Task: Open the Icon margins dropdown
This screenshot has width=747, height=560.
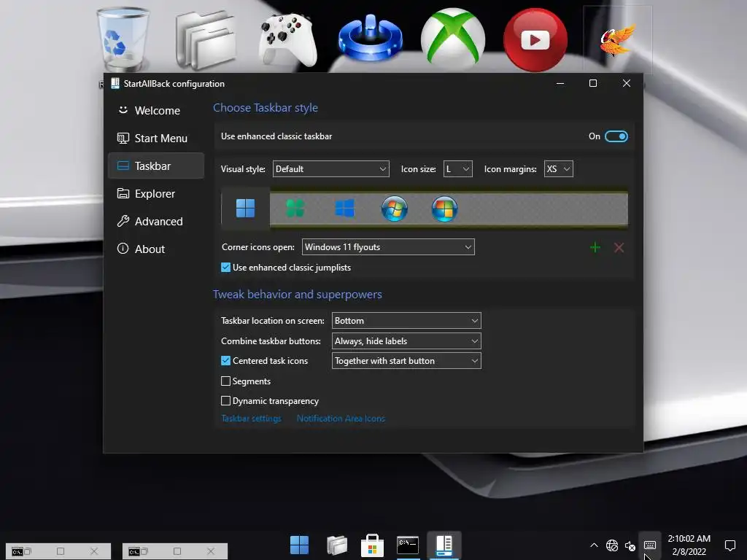Action: tap(558, 169)
